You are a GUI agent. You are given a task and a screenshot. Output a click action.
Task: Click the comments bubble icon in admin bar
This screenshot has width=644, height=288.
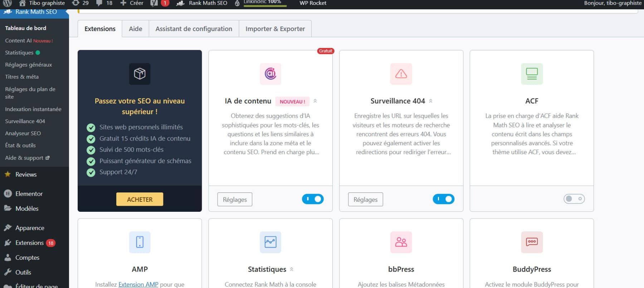(x=99, y=3)
